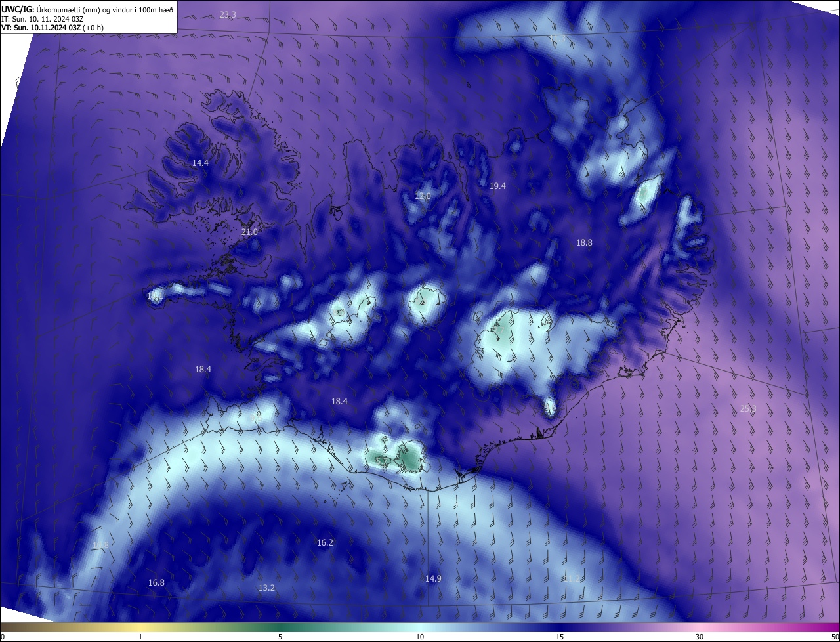This screenshot has height=642, width=840.
Task: Click the 16.8 wind value label
Action: pos(156,583)
